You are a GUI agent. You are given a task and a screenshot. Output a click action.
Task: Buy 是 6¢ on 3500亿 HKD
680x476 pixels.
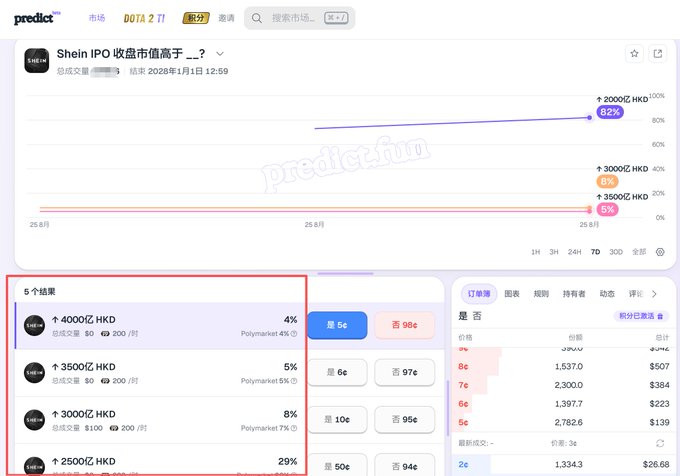click(x=337, y=372)
